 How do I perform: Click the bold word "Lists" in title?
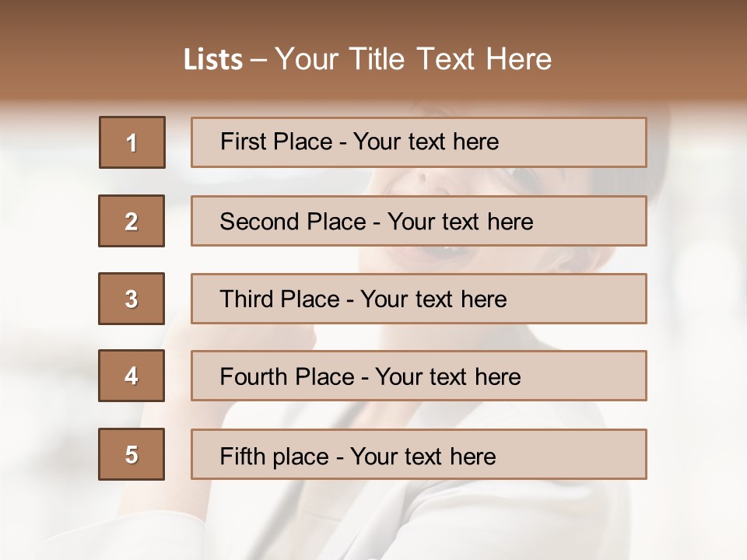(x=212, y=60)
